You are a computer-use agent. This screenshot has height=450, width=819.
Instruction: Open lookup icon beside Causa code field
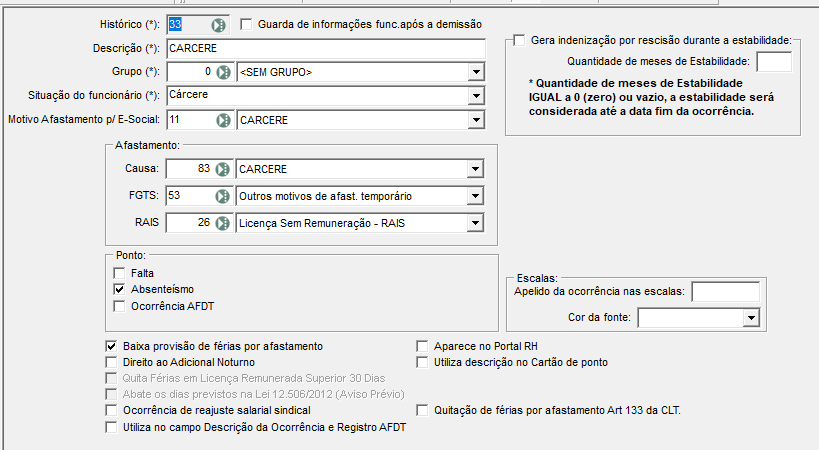223,169
